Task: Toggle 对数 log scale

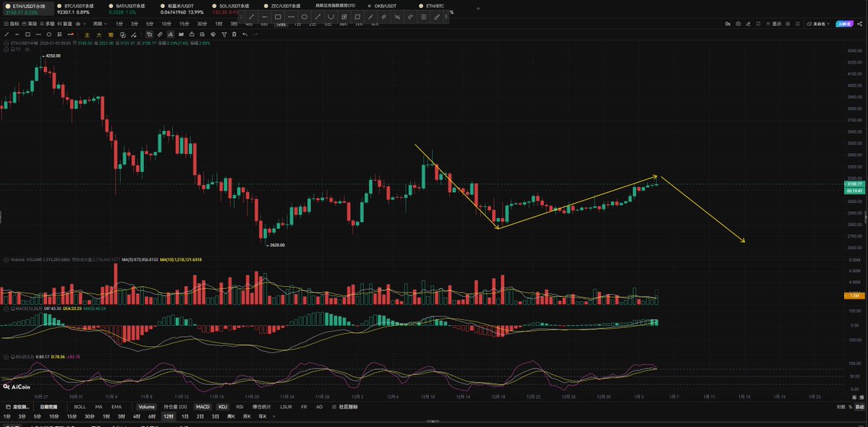Action: click(841, 407)
